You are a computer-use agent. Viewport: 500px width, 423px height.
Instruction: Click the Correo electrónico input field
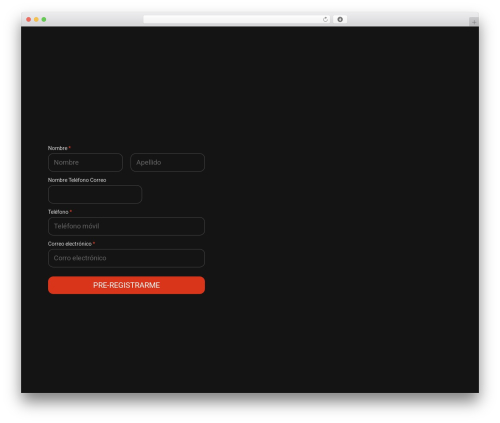click(126, 258)
